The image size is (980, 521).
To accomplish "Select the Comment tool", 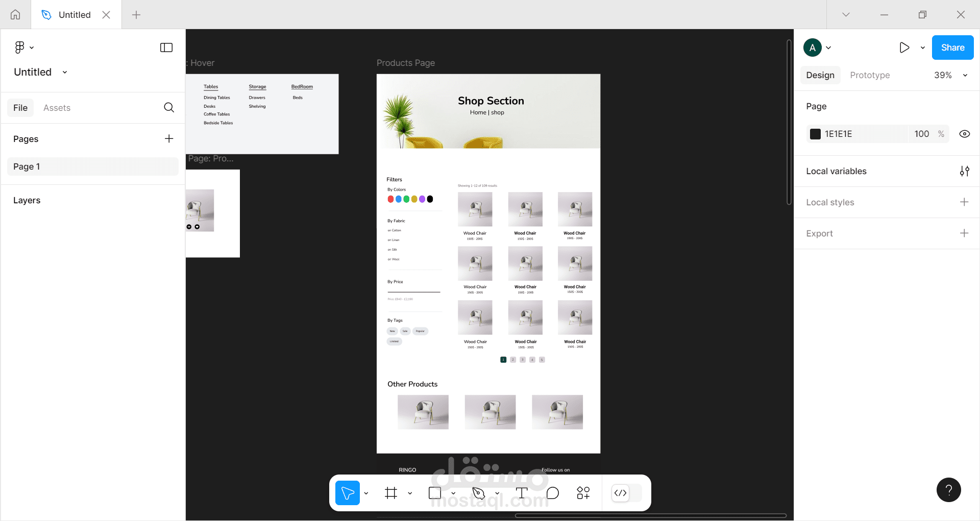I will [x=553, y=493].
